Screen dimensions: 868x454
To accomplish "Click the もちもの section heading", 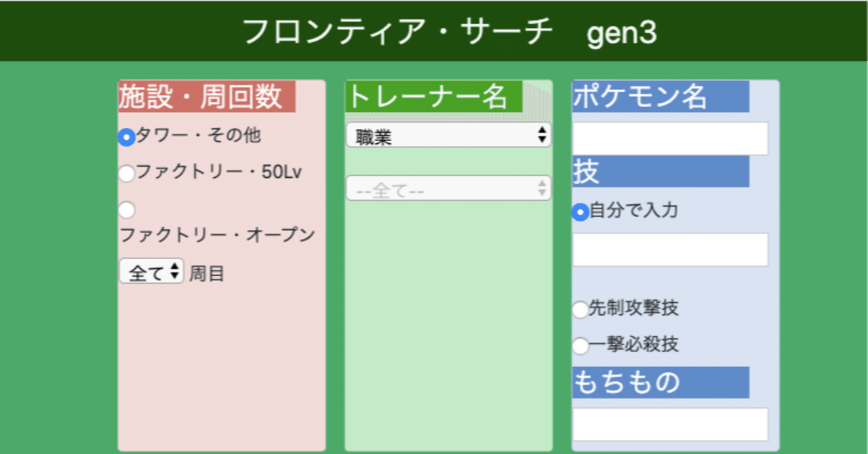I will pyautogui.click(x=627, y=383).
